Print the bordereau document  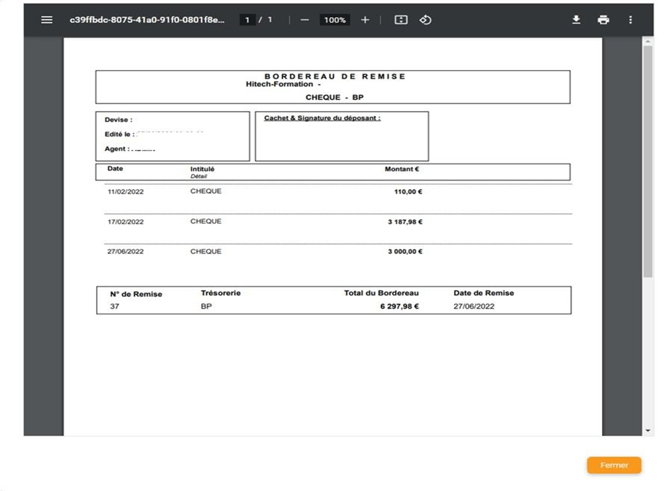(x=603, y=20)
